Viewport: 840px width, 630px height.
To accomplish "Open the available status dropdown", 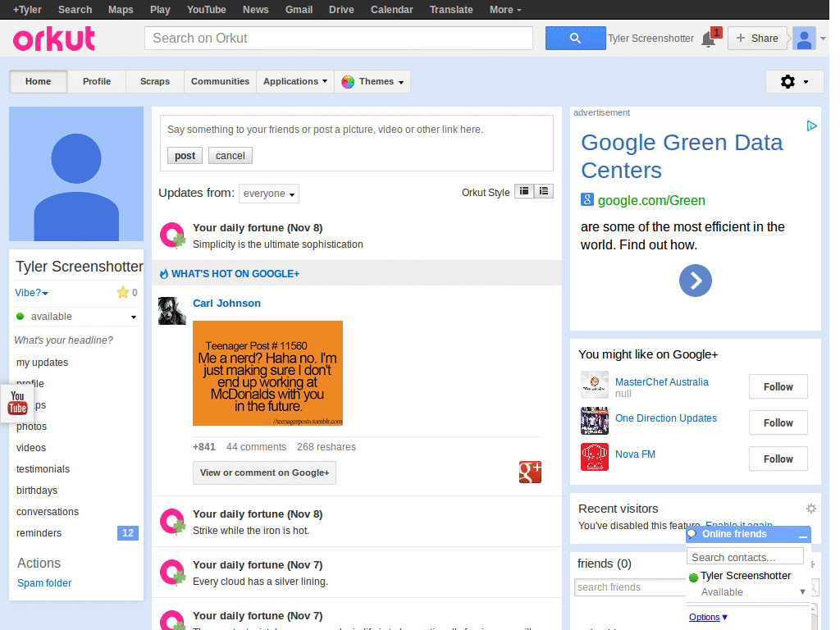I will click(x=134, y=317).
